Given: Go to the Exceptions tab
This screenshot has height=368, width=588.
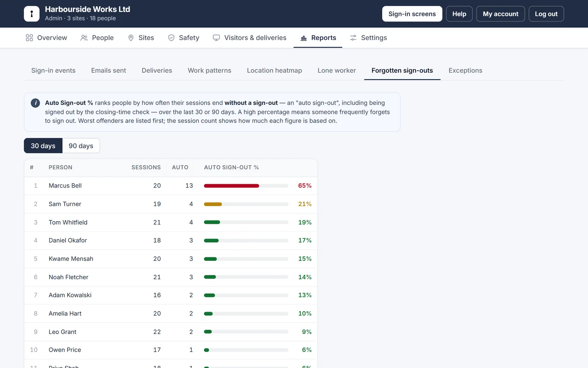Looking at the screenshot, I should 465,71.
